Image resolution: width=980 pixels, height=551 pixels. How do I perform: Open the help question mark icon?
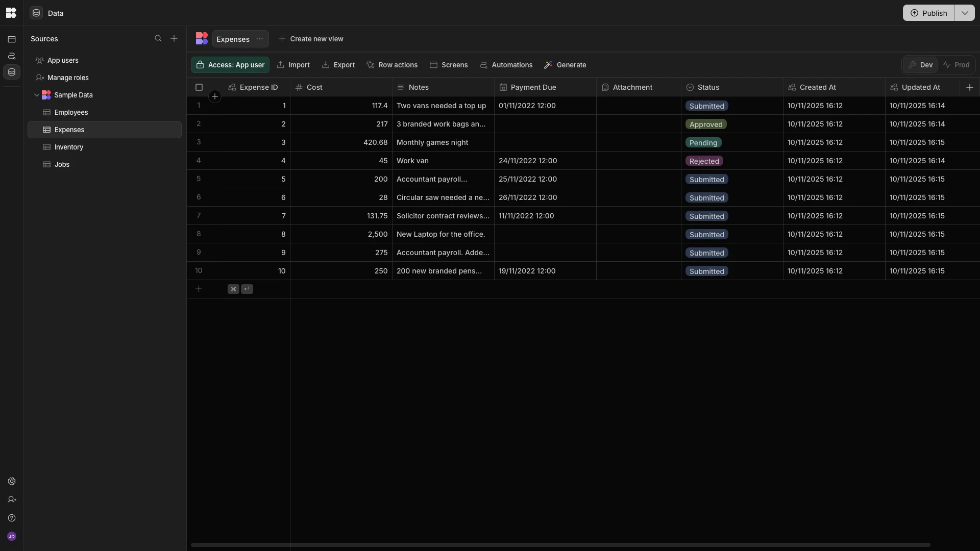click(x=12, y=518)
